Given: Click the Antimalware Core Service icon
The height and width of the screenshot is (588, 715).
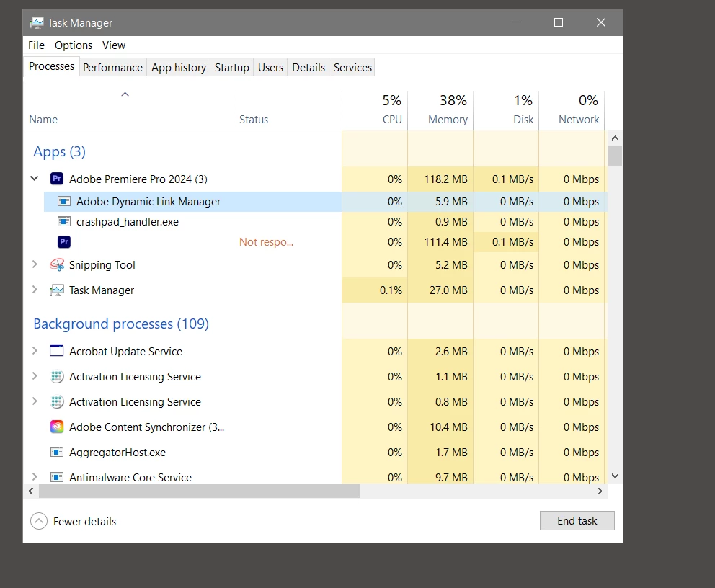Looking at the screenshot, I should point(56,477).
